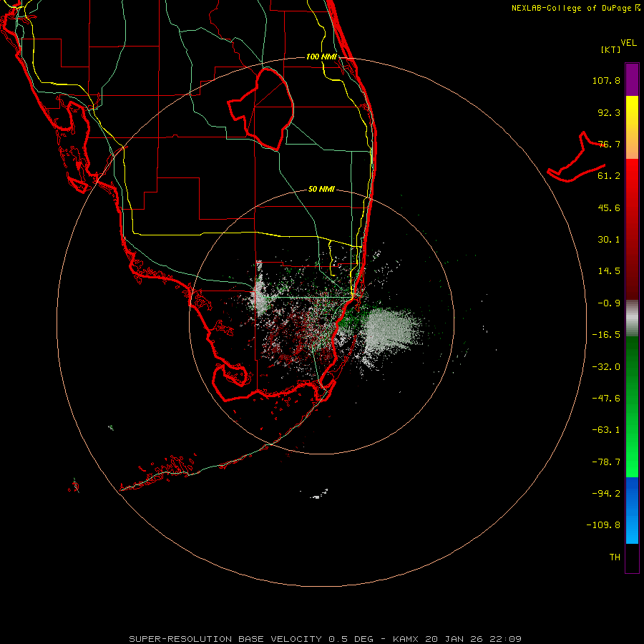Click the -47.6 velocity scale value
The width and height of the screenshot is (644, 644).
[606, 399]
